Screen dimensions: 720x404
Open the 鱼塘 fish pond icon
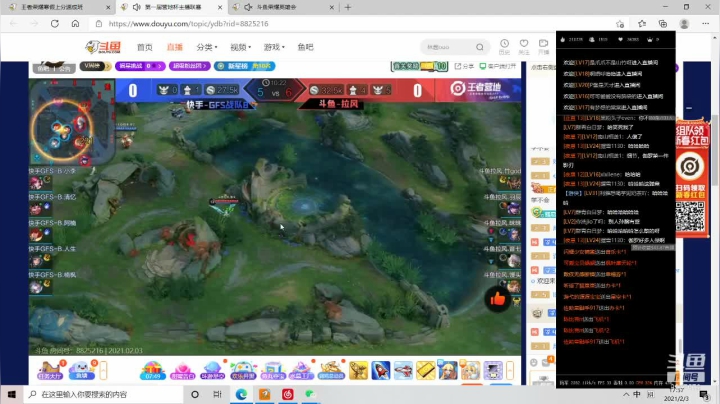(81, 370)
